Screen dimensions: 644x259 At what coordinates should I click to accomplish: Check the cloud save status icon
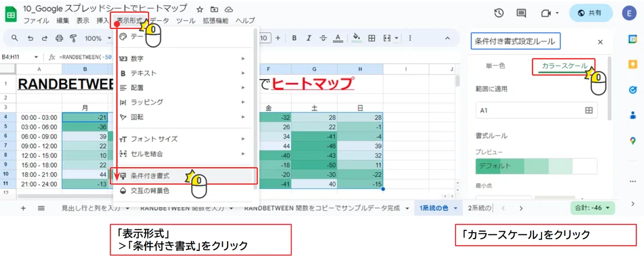[229, 9]
